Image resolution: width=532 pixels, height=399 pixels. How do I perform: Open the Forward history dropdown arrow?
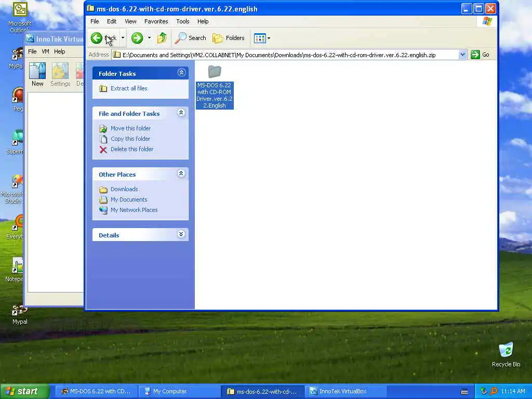tap(149, 38)
